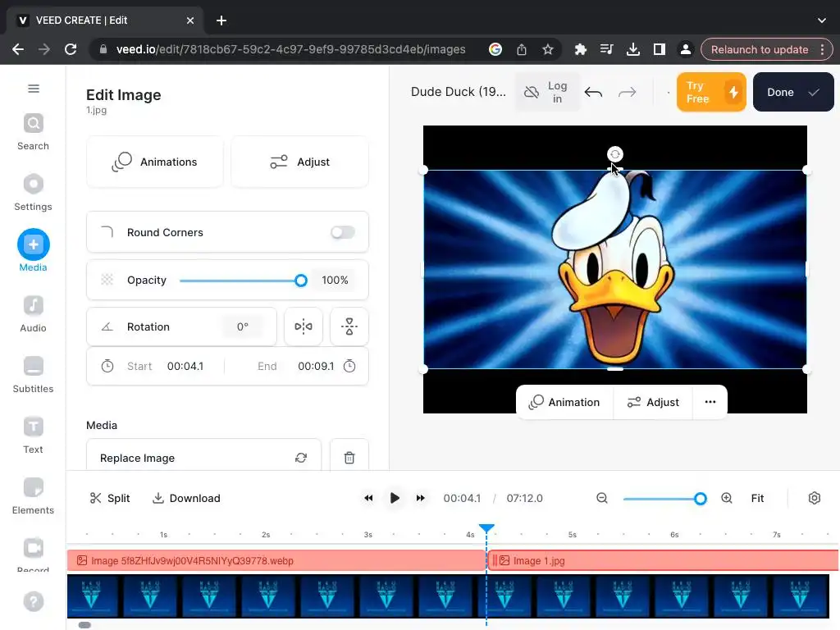
Task: Open the Subtitles panel in sidebar
Action: point(33,375)
